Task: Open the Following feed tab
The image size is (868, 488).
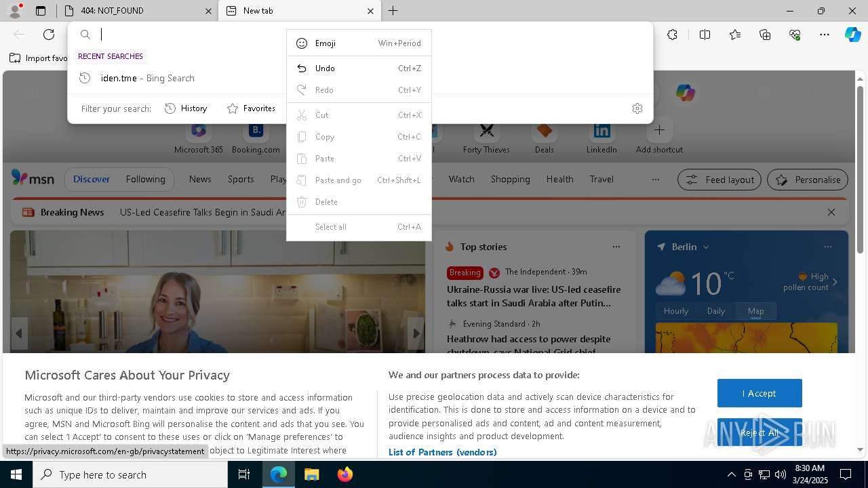Action: (x=145, y=179)
